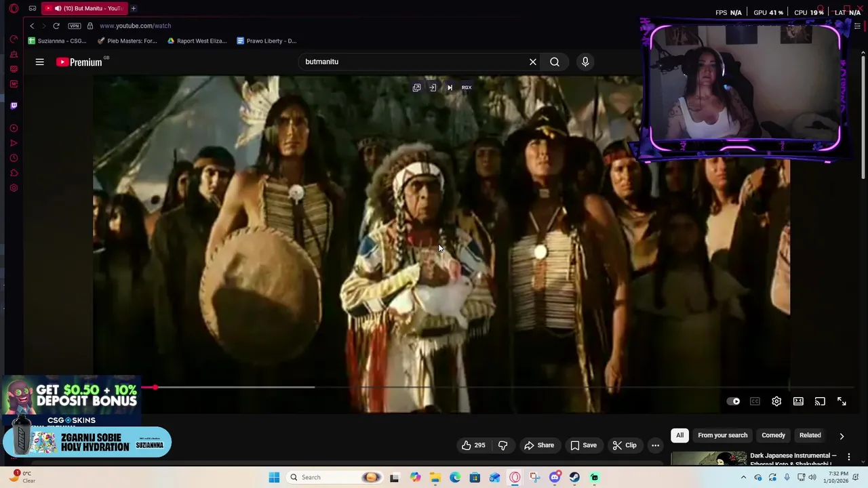Open more actions three-dot menu

[655, 445]
